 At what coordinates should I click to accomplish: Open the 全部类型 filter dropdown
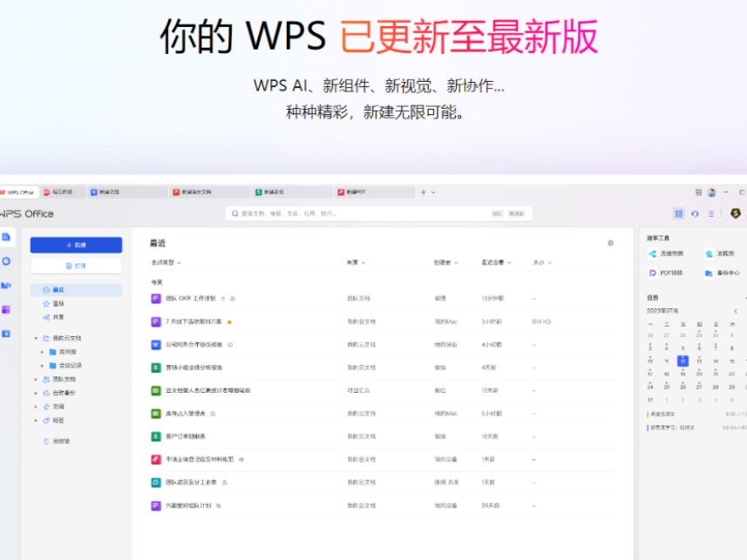tap(166, 262)
